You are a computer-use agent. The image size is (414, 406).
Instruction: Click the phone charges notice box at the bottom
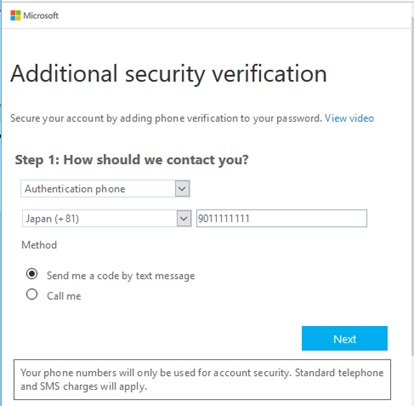[202, 379]
